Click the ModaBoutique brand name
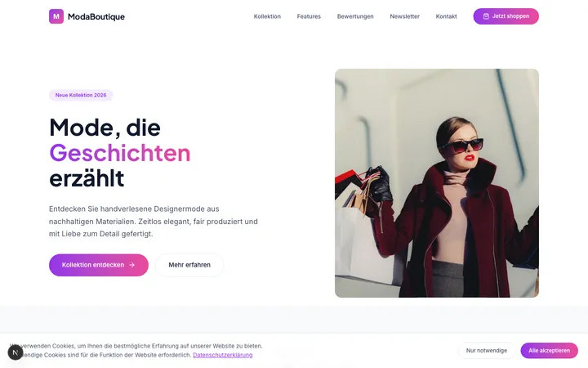The width and height of the screenshot is (588, 368). click(96, 16)
